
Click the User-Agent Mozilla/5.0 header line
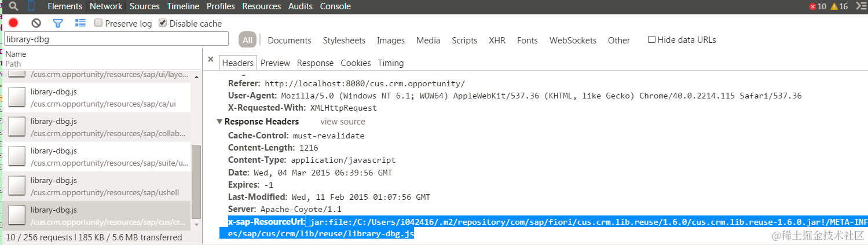(x=515, y=96)
